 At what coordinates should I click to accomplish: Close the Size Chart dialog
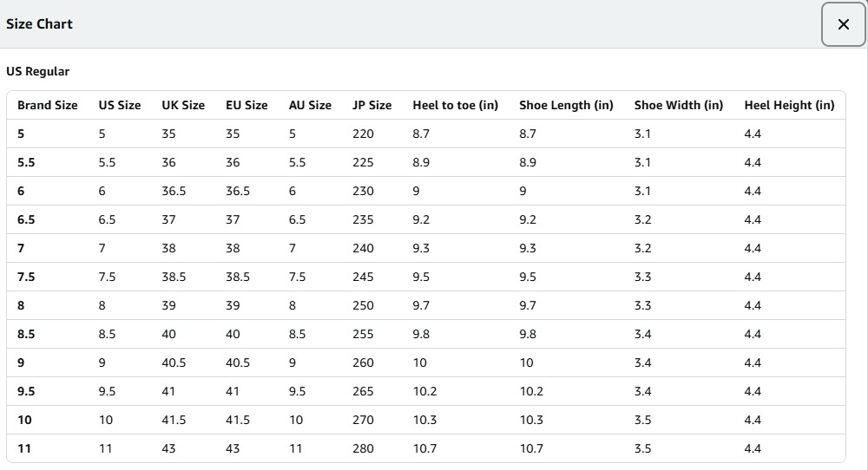tap(843, 24)
